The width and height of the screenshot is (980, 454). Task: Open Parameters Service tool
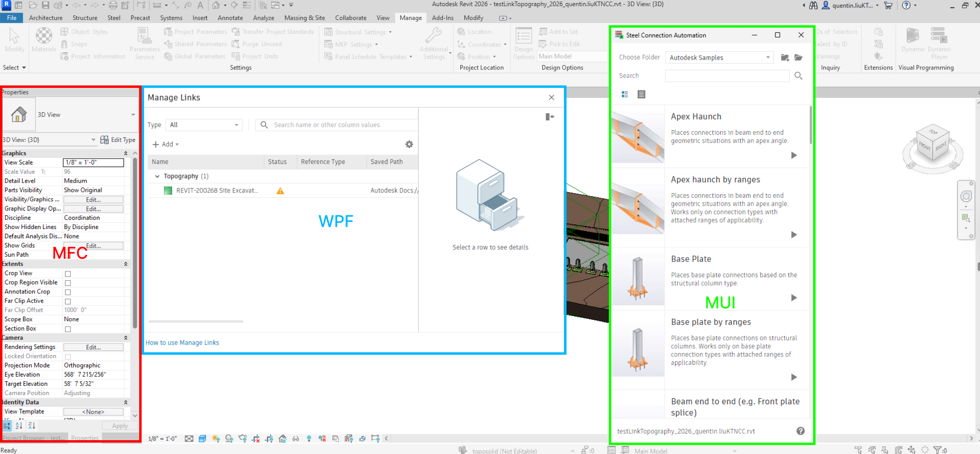tap(144, 44)
